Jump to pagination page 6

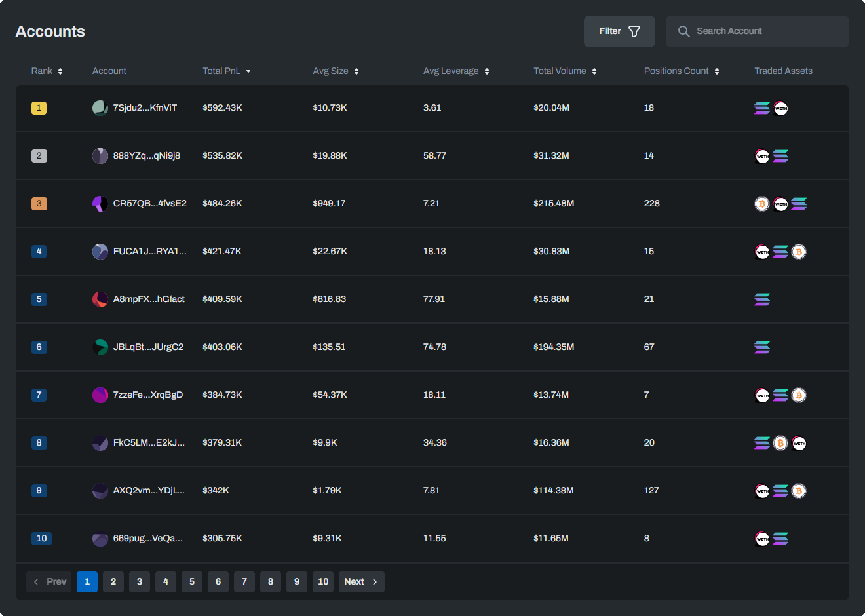[x=218, y=582]
